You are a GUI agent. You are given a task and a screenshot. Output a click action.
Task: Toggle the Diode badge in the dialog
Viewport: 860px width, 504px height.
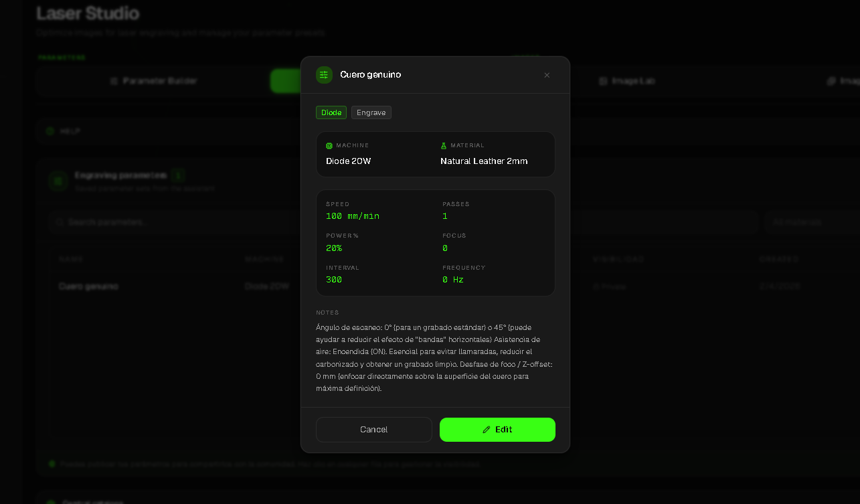331,112
